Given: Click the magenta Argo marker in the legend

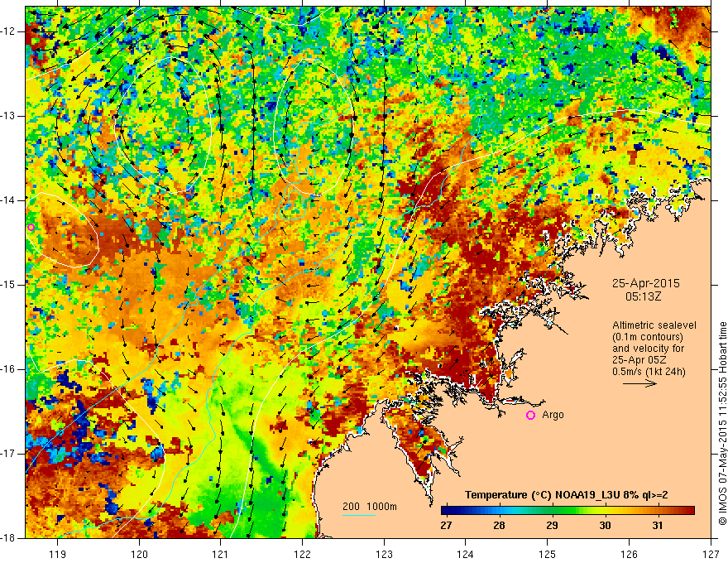Looking at the screenshot, I should pyautogui.click(x=530, y=415).
